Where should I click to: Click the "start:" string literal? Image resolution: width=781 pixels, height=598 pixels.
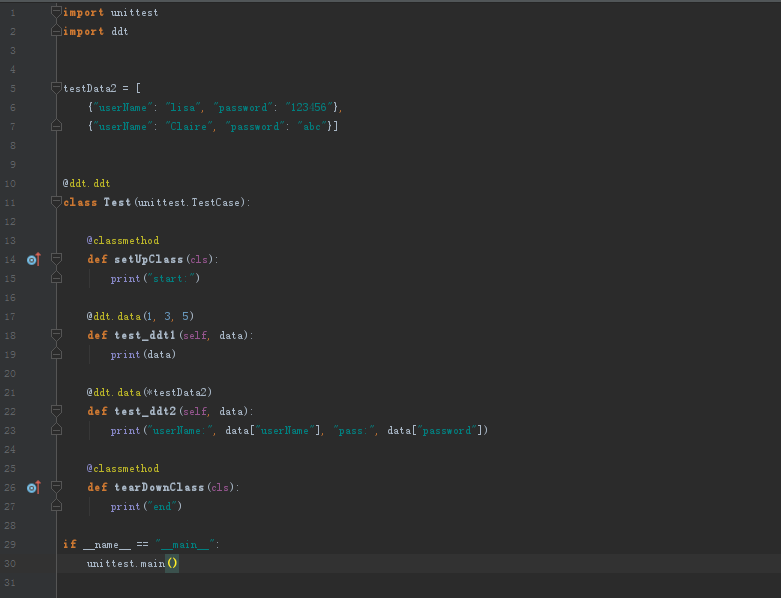pos(171,278)
